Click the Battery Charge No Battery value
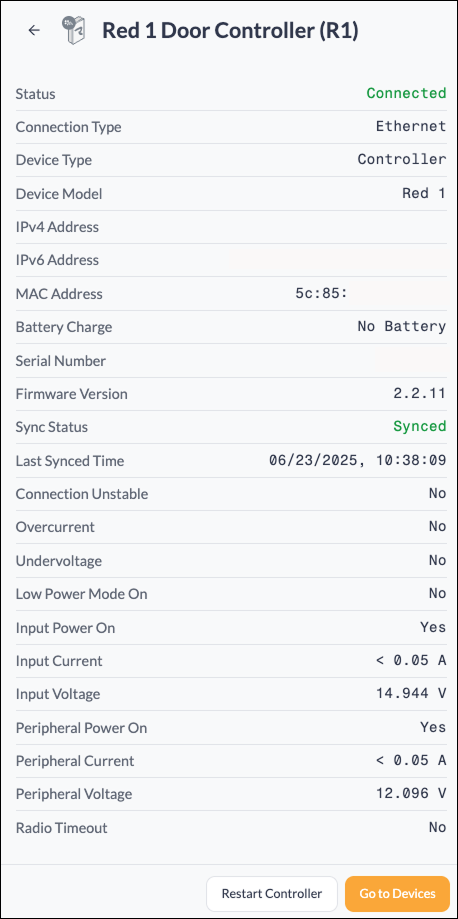Screen dimensions: 458x919 (x=402, y=326)
